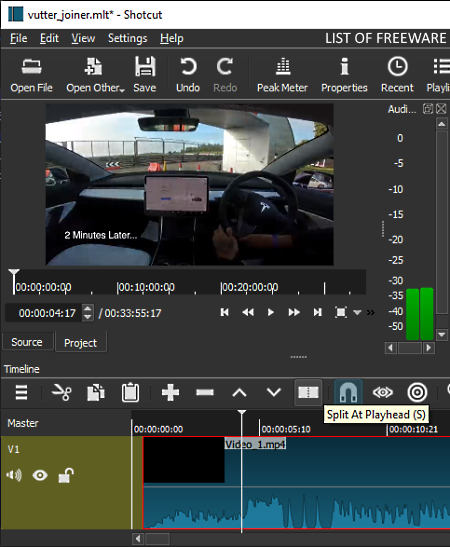Open the Properties panel
The image size is (450, 547).
point(344,75)
